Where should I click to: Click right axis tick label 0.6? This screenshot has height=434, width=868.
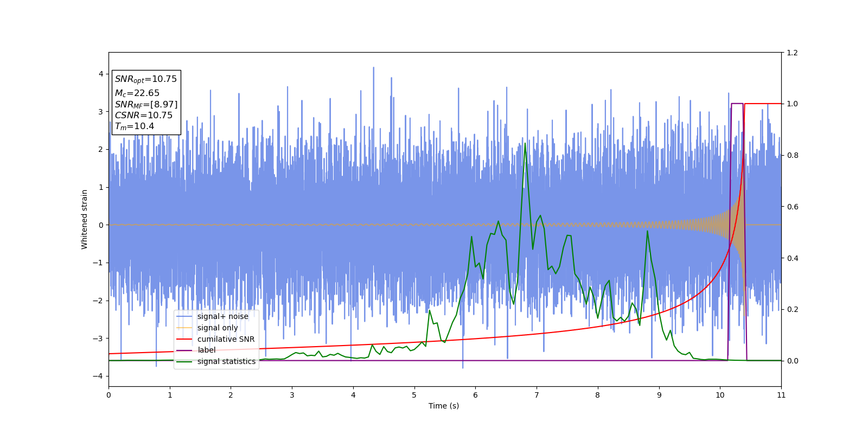tap(793, 207)
